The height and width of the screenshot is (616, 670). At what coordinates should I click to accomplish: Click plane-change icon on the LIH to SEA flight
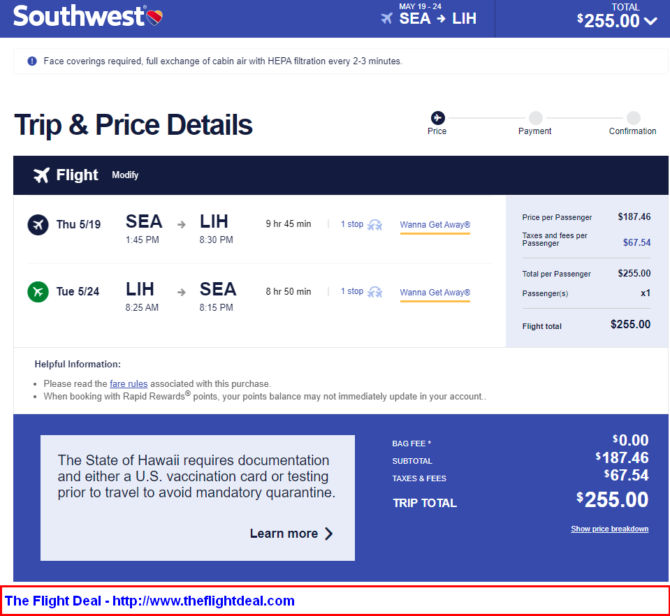(375, 292)
